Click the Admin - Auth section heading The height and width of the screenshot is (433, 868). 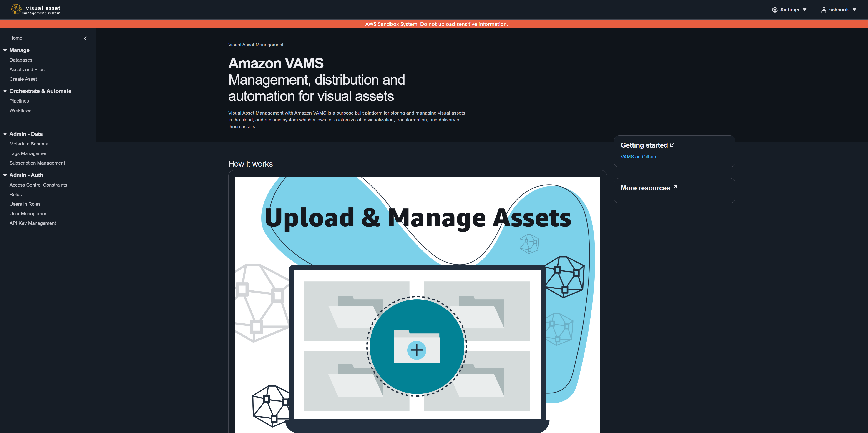[26, 175]
